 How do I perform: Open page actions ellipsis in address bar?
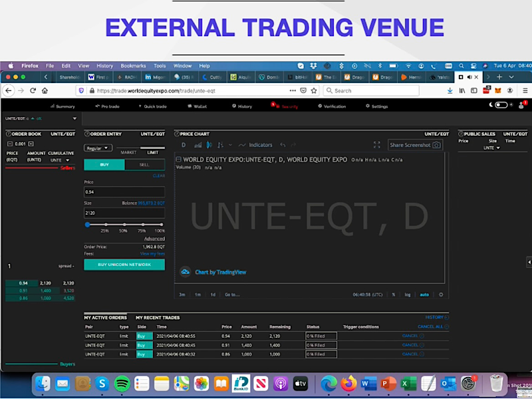tap(293, 90)
